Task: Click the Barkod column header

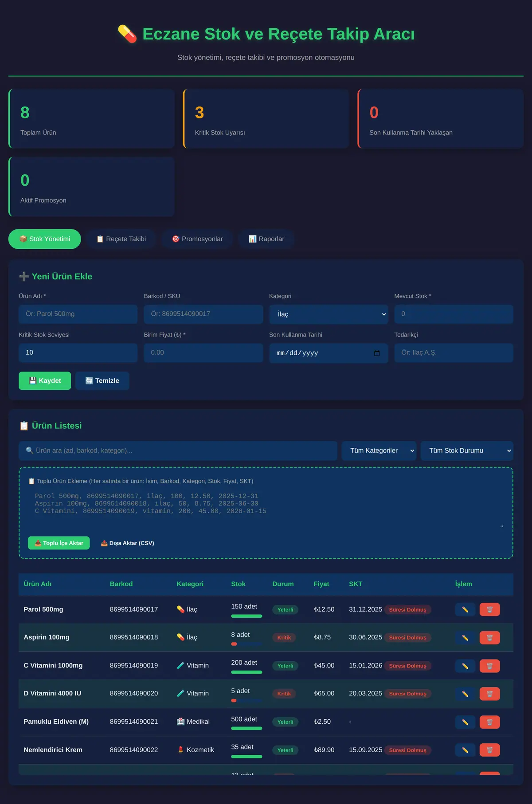Action: pyautogui.click(x=121, y=584)
